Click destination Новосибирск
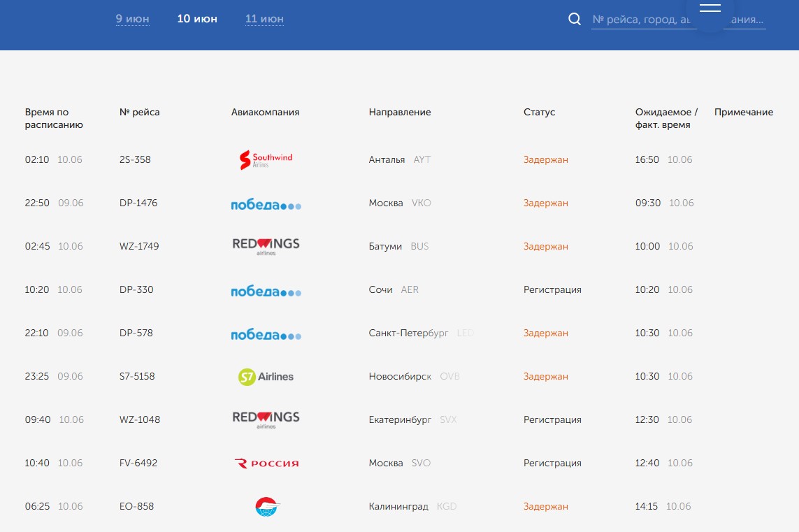This screenshot has height=532, width=799. click(400, 376)
